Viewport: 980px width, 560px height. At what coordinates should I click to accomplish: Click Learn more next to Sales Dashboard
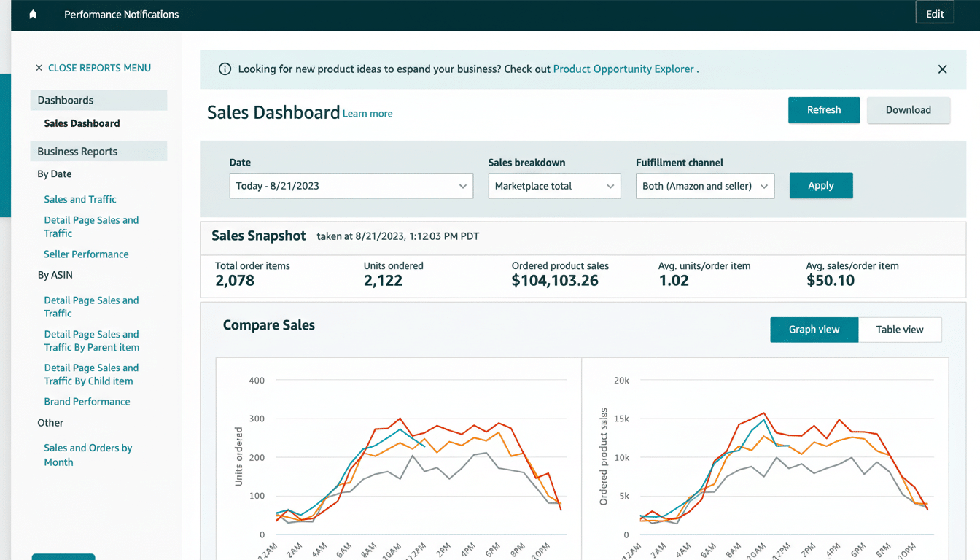click(x=367, y=114)
